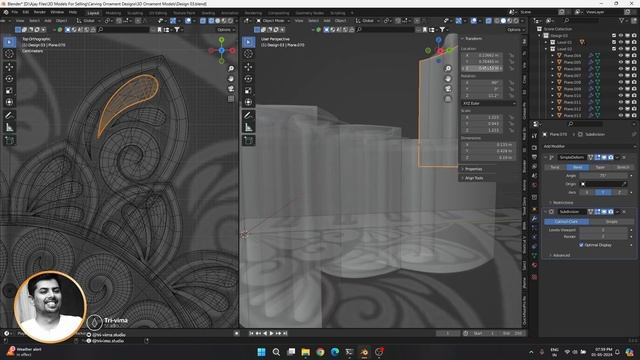Select the Move tool in right viewport
Image resolution: width=640 pixels, height=360 pixels.
pos(248,67)
